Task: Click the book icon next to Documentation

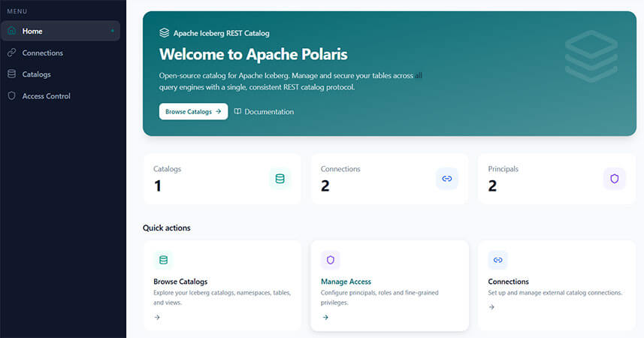Action: click(x=237, y=111)
